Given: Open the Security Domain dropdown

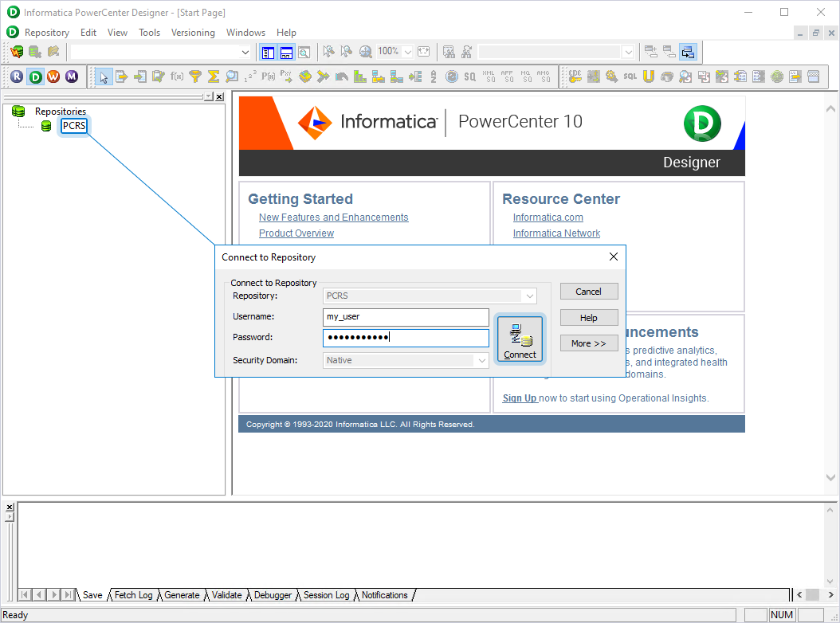Looking at the screenshot, I should pos(481,360).
